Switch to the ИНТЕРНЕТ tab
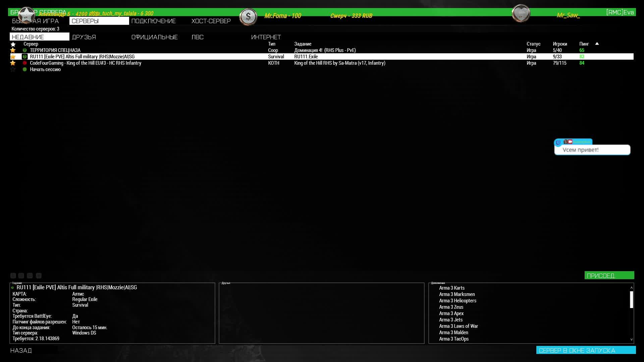Viewport: 644px width, 362px height. pos(266,37)
